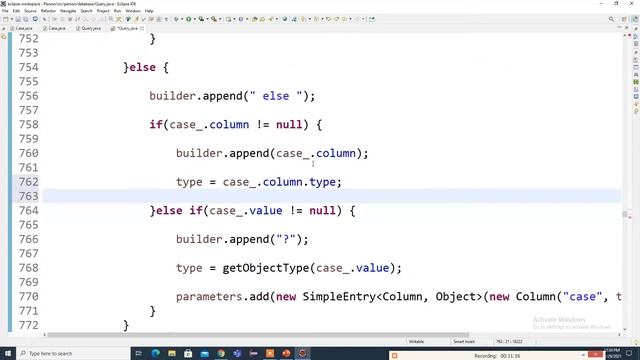Switch to the unmodified Query.java tab
640x360 pixels.
(88, 28)
